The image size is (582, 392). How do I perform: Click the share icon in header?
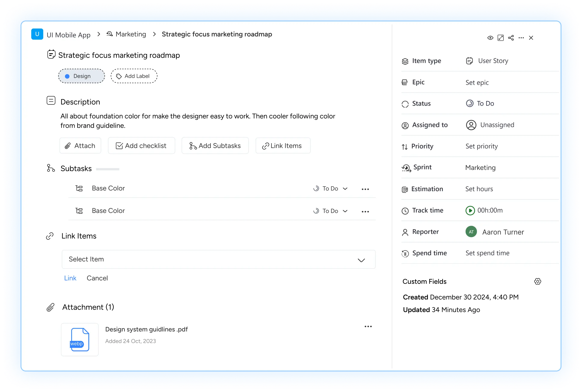point(511,38)
